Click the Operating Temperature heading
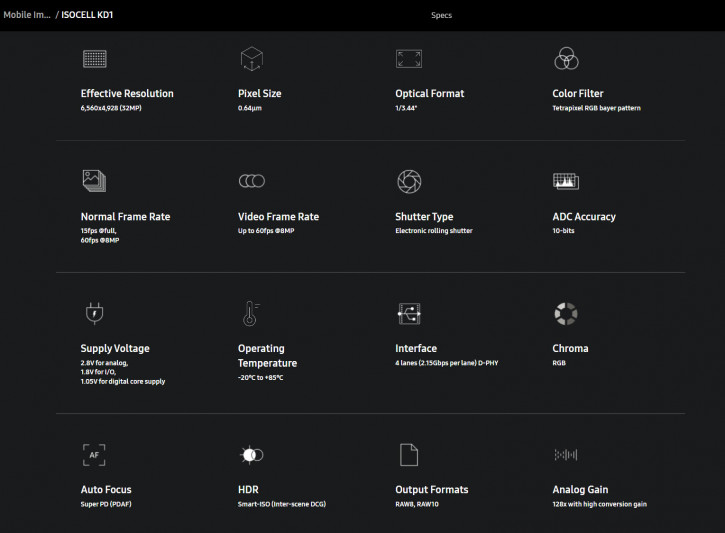 coord(267,356)
